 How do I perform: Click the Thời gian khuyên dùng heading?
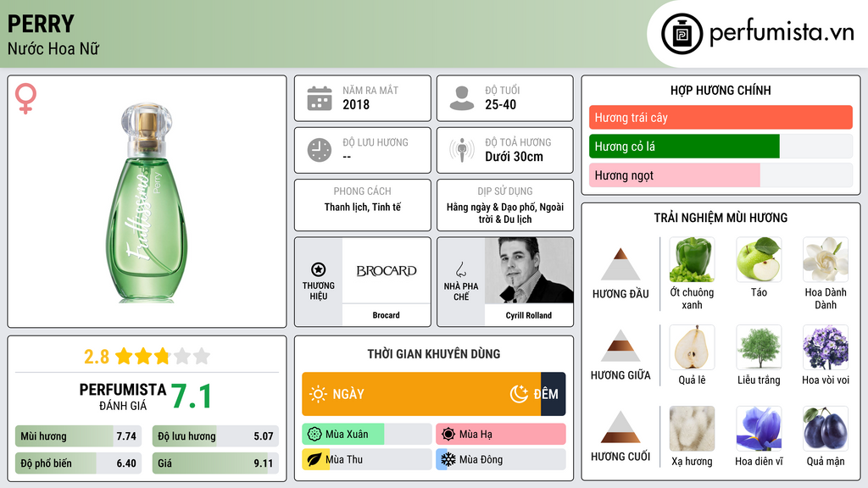(434, 354)
